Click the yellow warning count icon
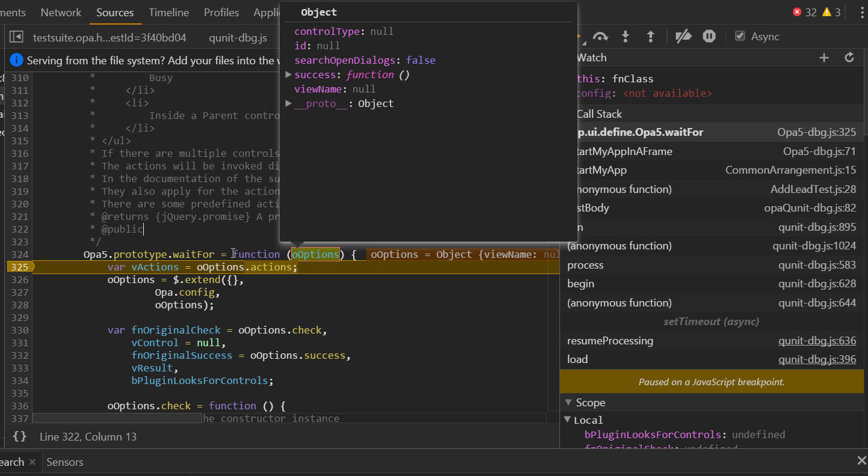 826,12
